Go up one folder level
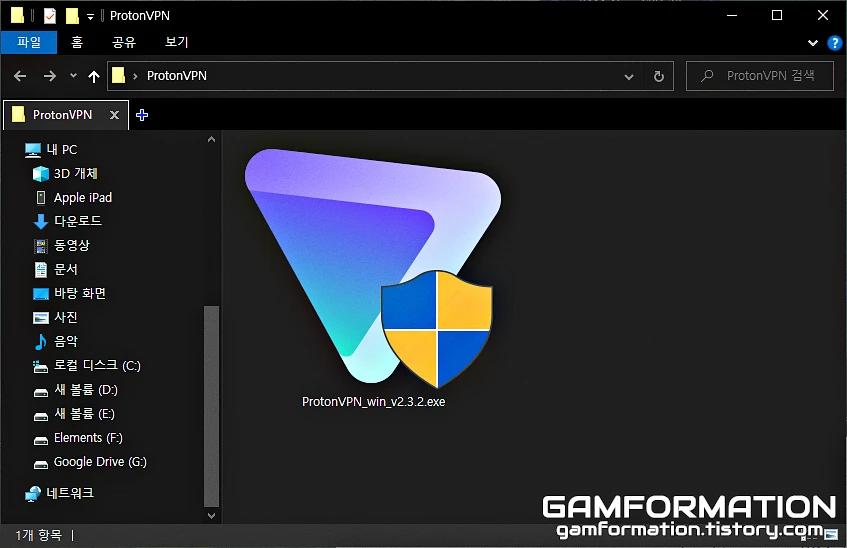The height and width of the screenshot is (548, 847). [x=94, y=77]
